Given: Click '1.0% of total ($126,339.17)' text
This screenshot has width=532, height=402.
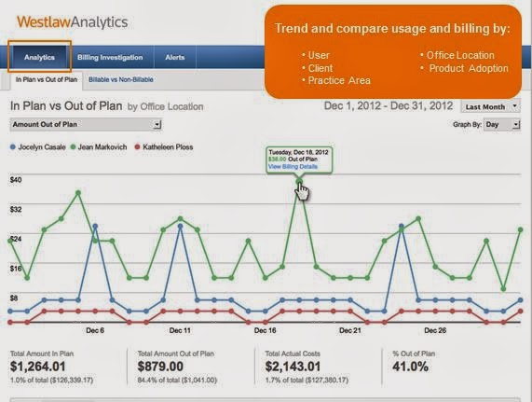Looking at the screenshot, I should click(x=51, y=380).
